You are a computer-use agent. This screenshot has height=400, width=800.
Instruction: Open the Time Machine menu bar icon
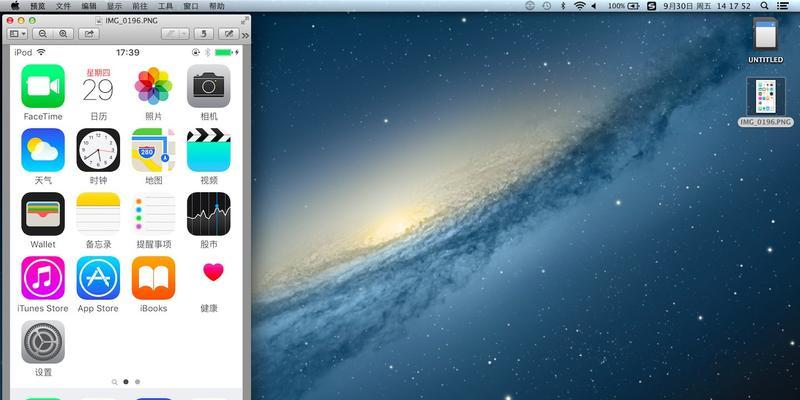coord(546,6)
